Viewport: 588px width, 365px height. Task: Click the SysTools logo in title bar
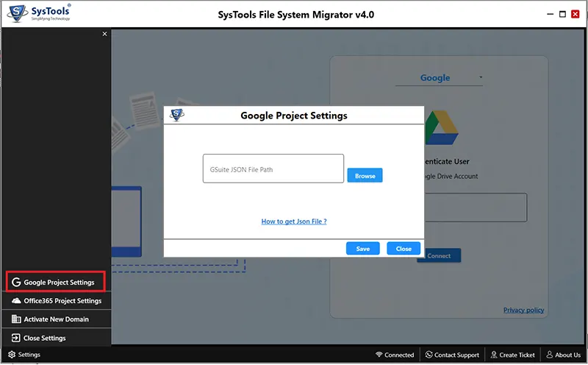pyautogui.click(x=39, y=13)
